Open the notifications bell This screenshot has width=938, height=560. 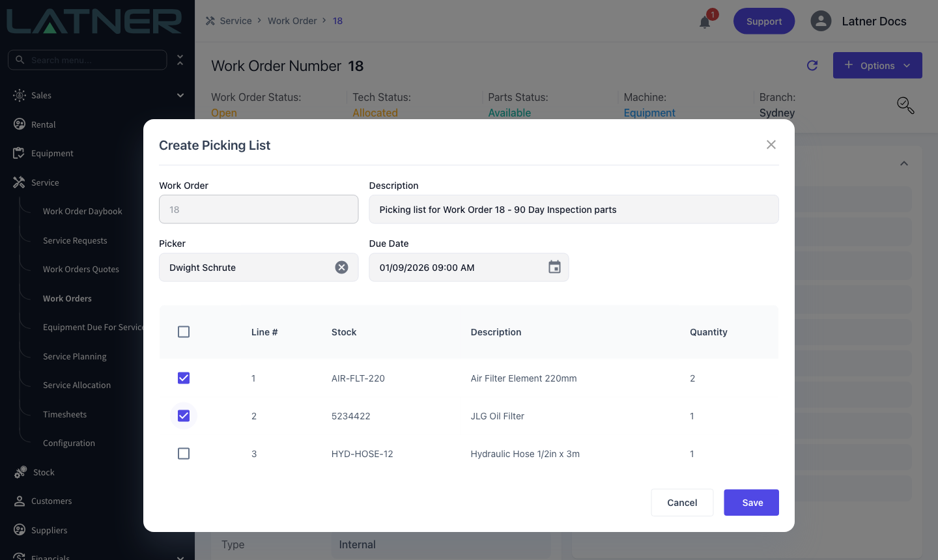click(x=705, y=22)
